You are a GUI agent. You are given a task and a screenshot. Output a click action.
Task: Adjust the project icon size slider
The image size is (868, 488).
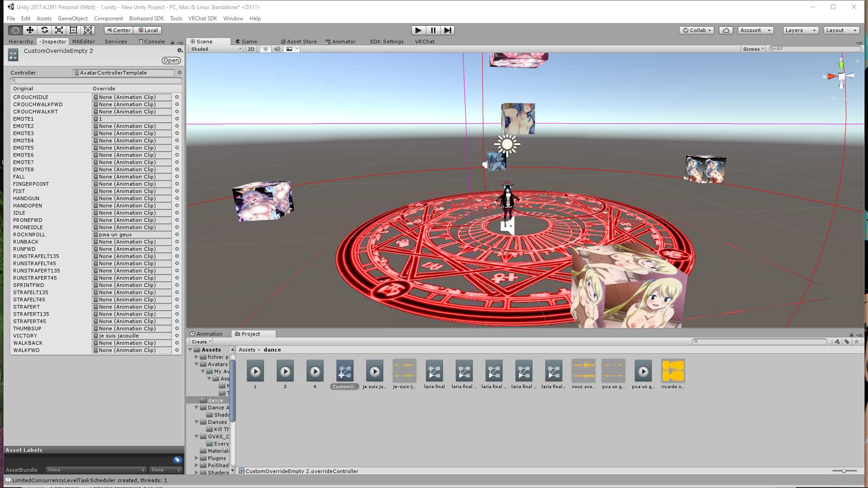point(844,471)
